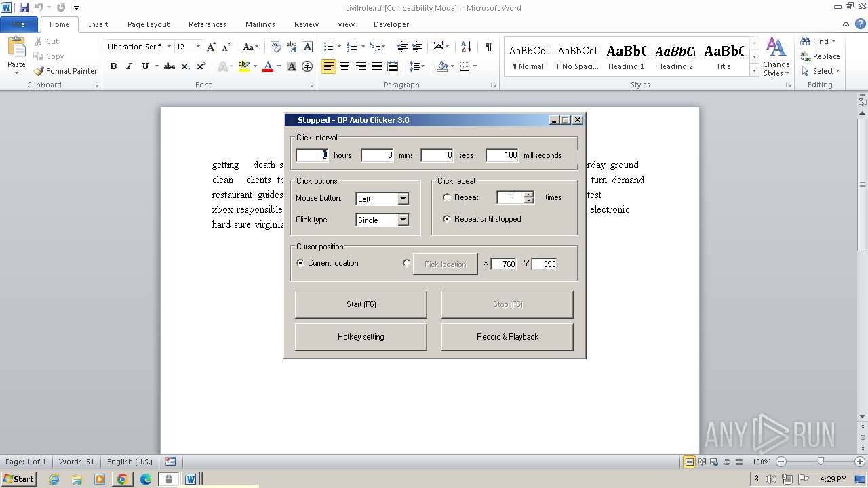Click Change Styles icon

click(x=776, y=57)
